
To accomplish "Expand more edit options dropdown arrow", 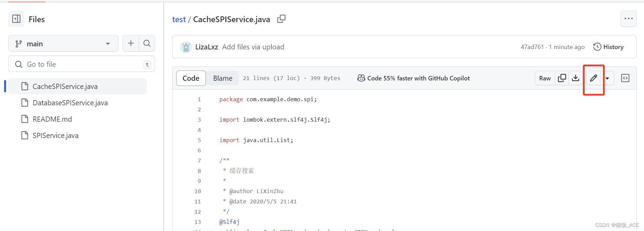I will tap(607, 78).
